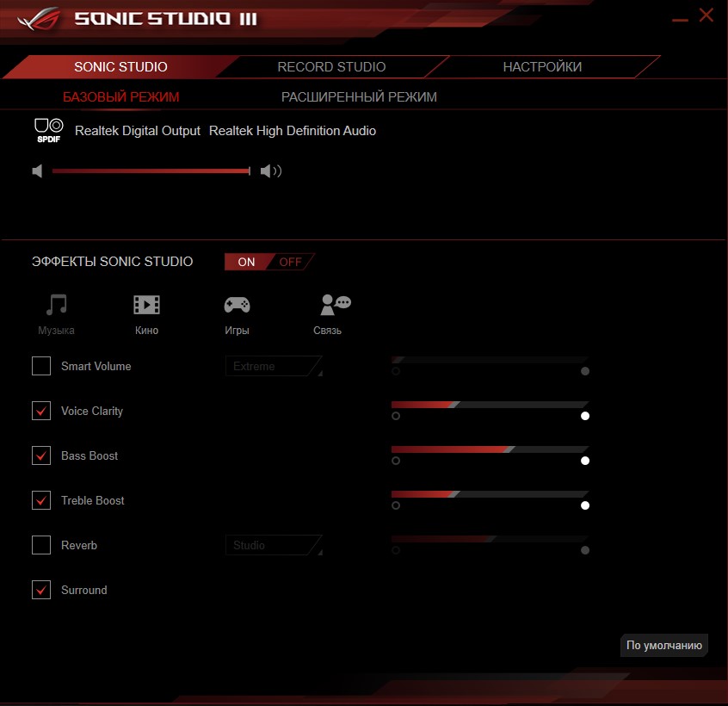Open the НАСТРОЙКИ settings tab

coord(542,67)
